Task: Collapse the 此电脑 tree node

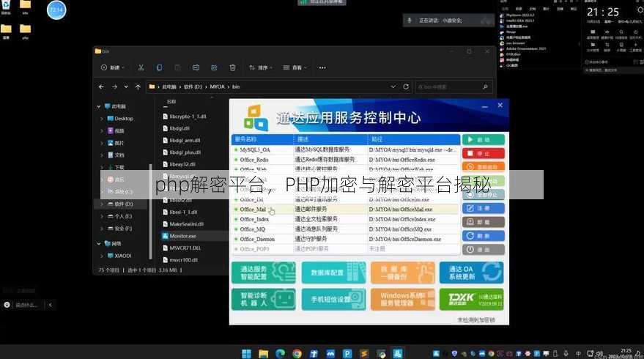Action: 99,107
